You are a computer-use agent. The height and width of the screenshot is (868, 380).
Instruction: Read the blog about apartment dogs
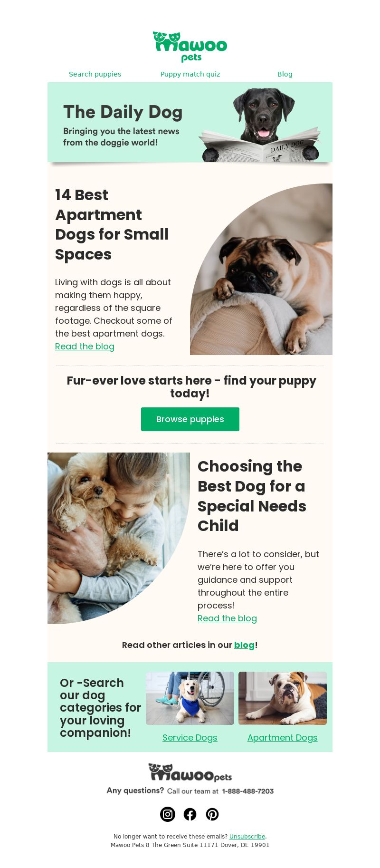tap(85, 347)
